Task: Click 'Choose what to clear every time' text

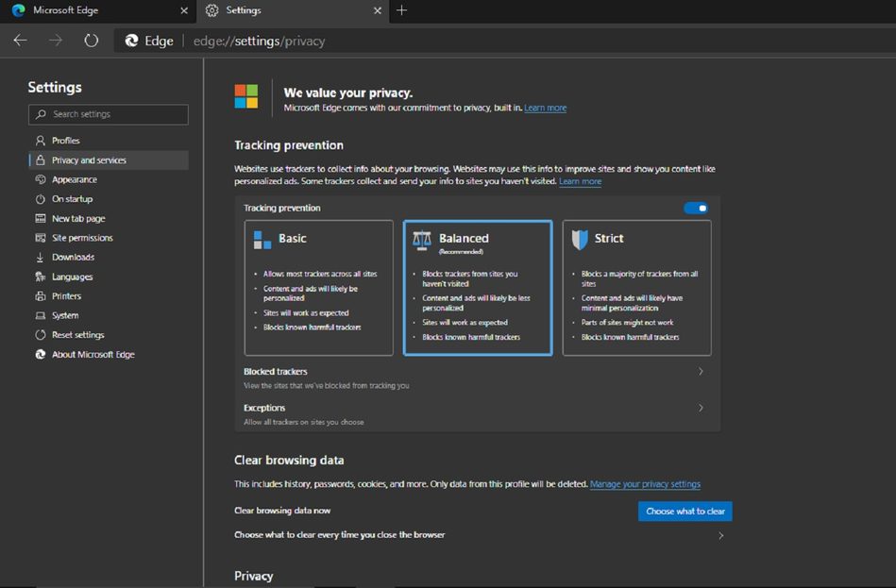Action: 340,535
